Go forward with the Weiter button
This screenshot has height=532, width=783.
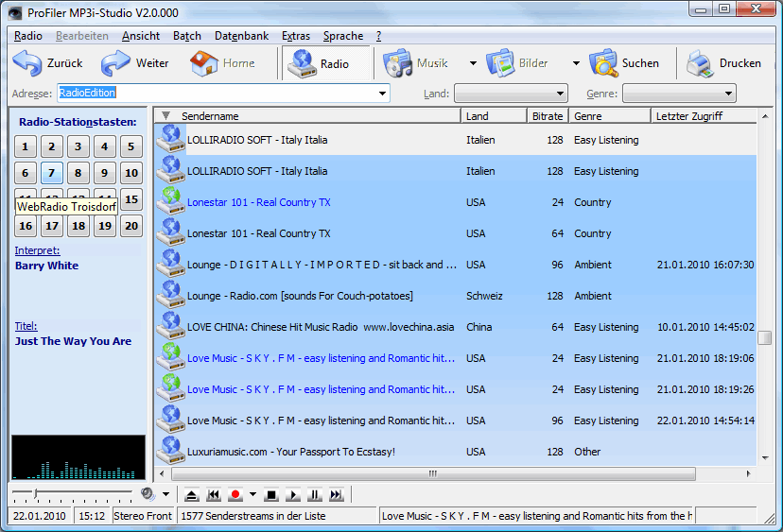pos(135,63)
